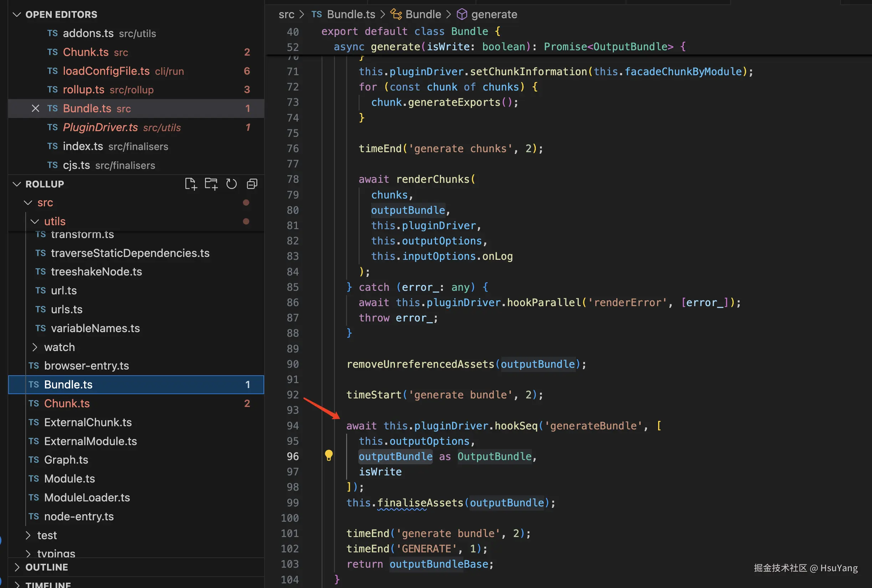Viewport: 872px width, 588px height.
Task: Close the Bundle.ts open editor
Action: [35, 108]
